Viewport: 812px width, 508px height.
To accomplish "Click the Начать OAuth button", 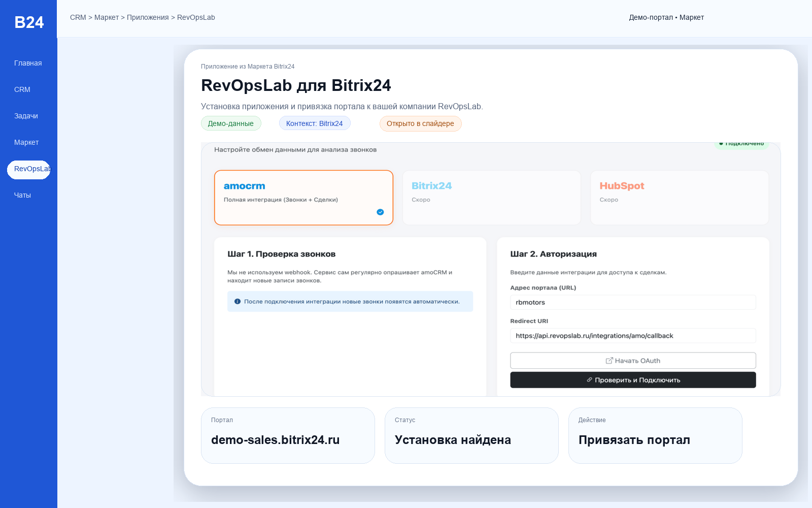I will click(633, 361).
